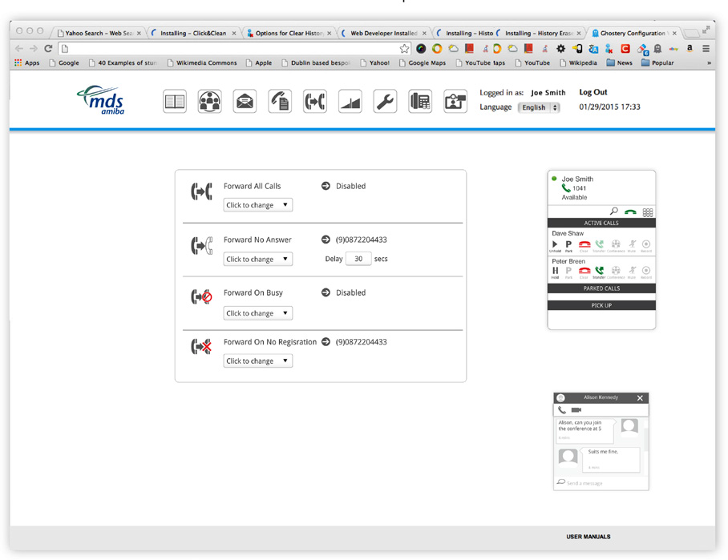Open the USER MANUALS link
Image resolution: width=728 pixels, height=560 pixels.
588,536
